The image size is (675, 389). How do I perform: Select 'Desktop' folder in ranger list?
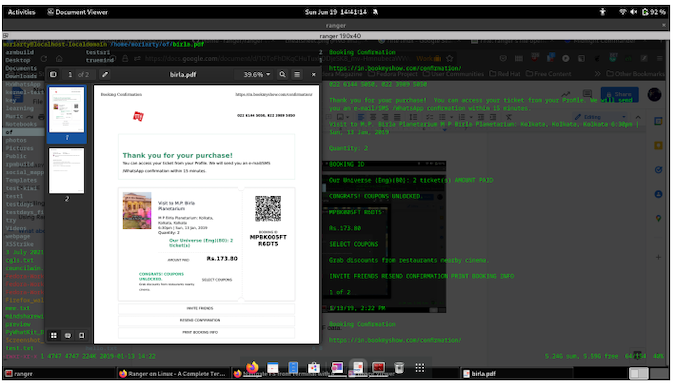click(x=18, y=60)
